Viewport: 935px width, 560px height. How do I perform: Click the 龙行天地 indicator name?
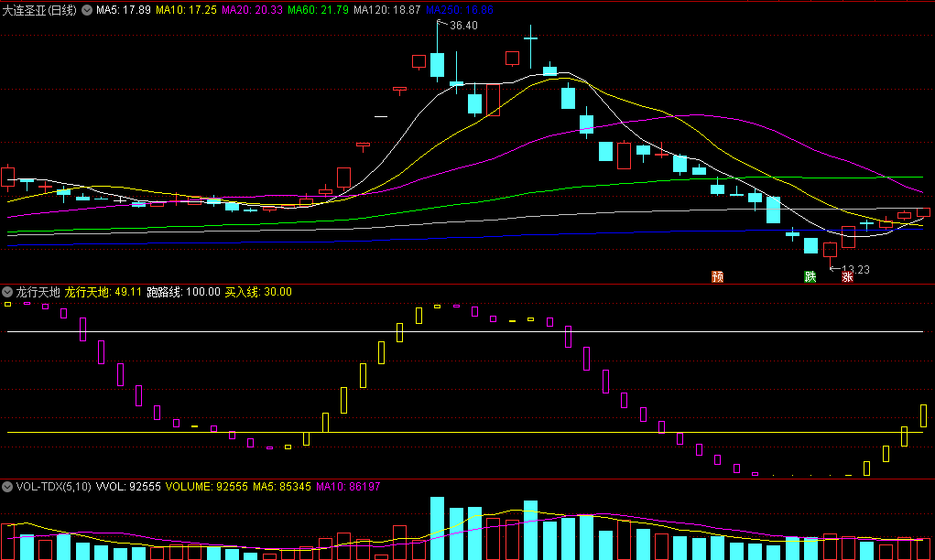point(38,292)
